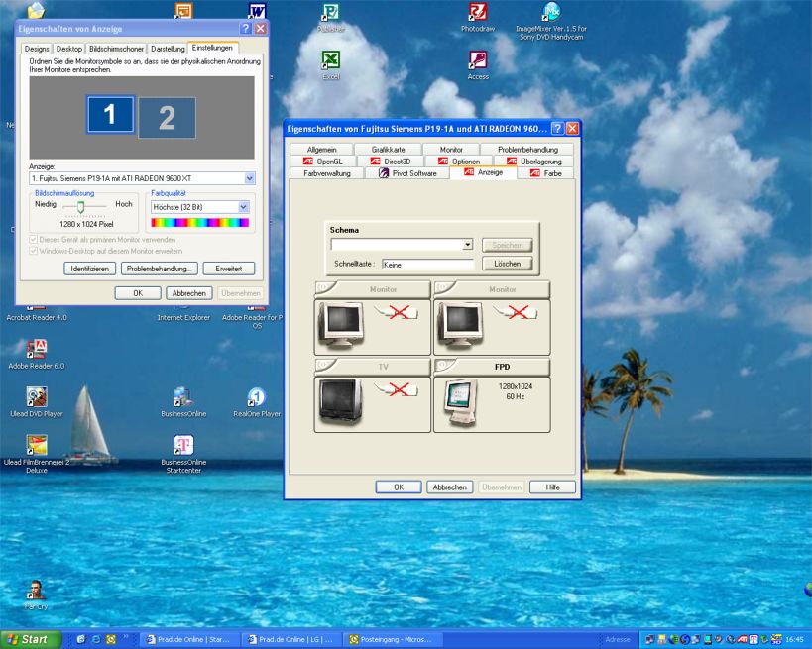Toggle the FPD enable button
Viewport: 812px width, 649px height.
[444, 367]
